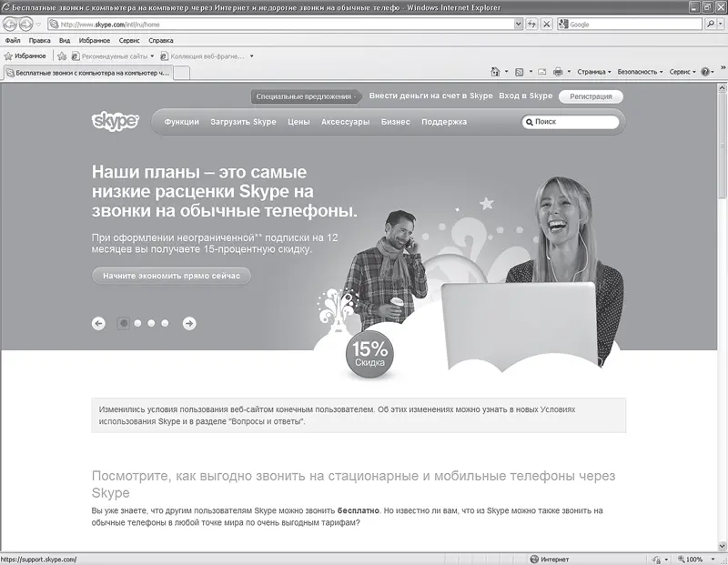Click the Refresh page icon
The height and width of the screenshot is (565, 728).
(531, 25)
